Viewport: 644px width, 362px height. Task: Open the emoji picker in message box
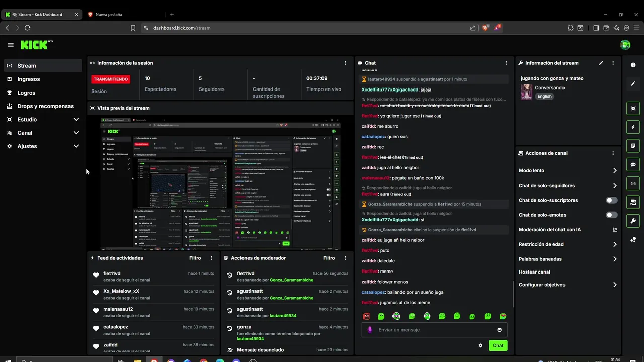pos(500,330)
